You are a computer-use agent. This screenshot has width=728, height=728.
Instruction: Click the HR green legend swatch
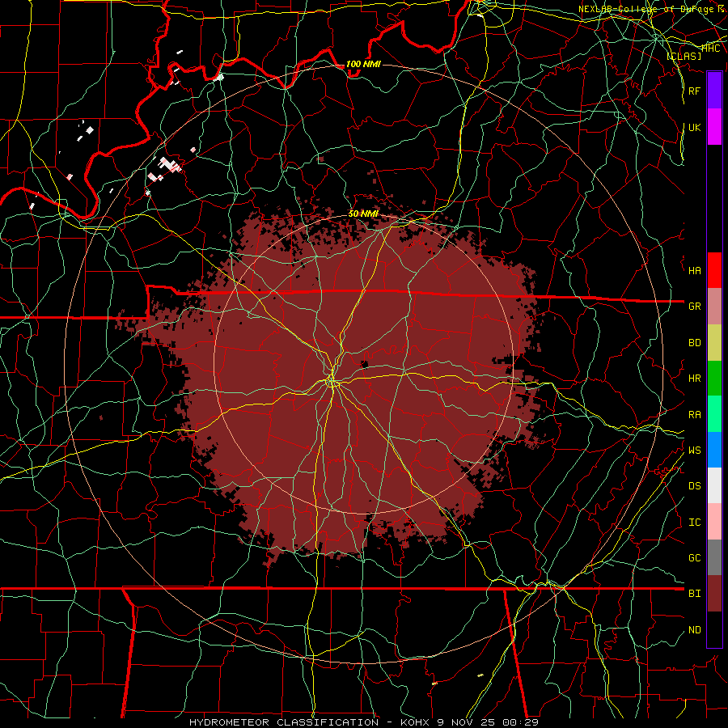tap(714, 378)
